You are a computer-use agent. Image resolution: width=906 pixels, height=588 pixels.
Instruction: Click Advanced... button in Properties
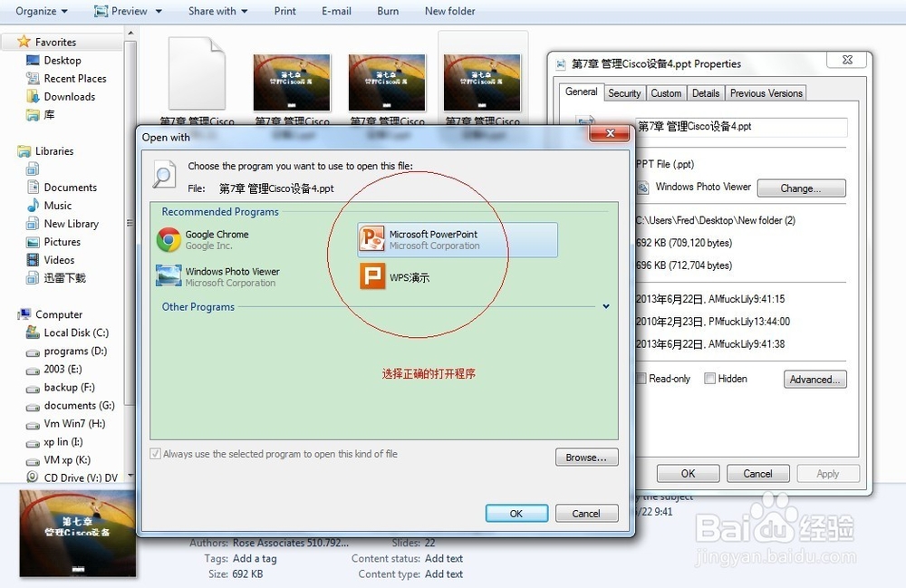pos(815,380)
